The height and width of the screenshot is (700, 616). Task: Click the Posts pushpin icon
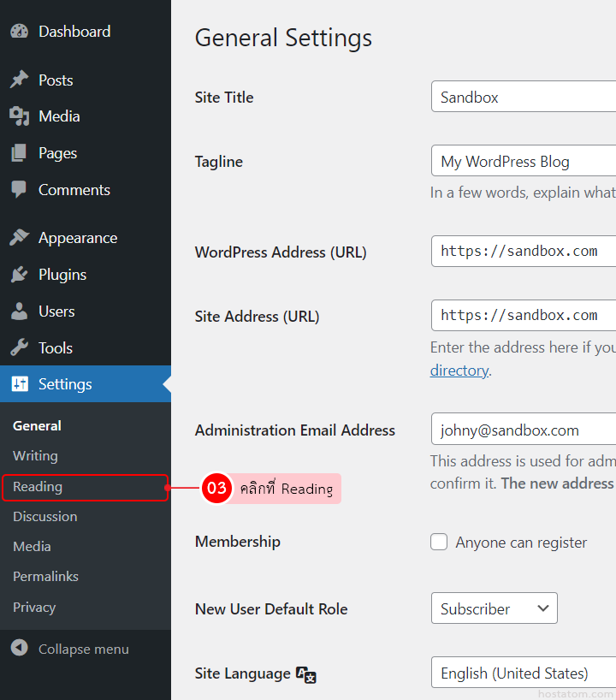tap(20, 80)
